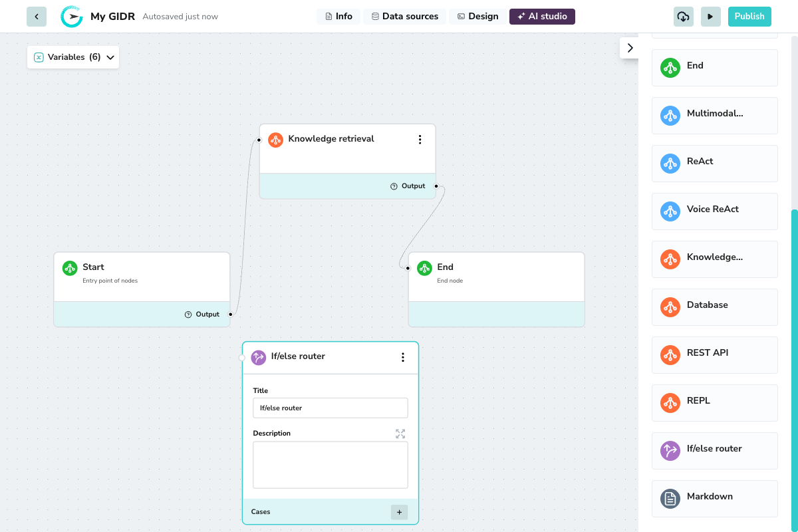
Task: Expand the Description field to fullscreen
Action: pos(400,433)
